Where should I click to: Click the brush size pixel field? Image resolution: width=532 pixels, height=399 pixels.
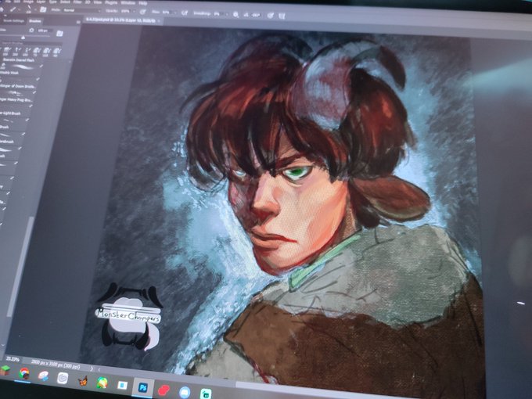tap(45, 31)
